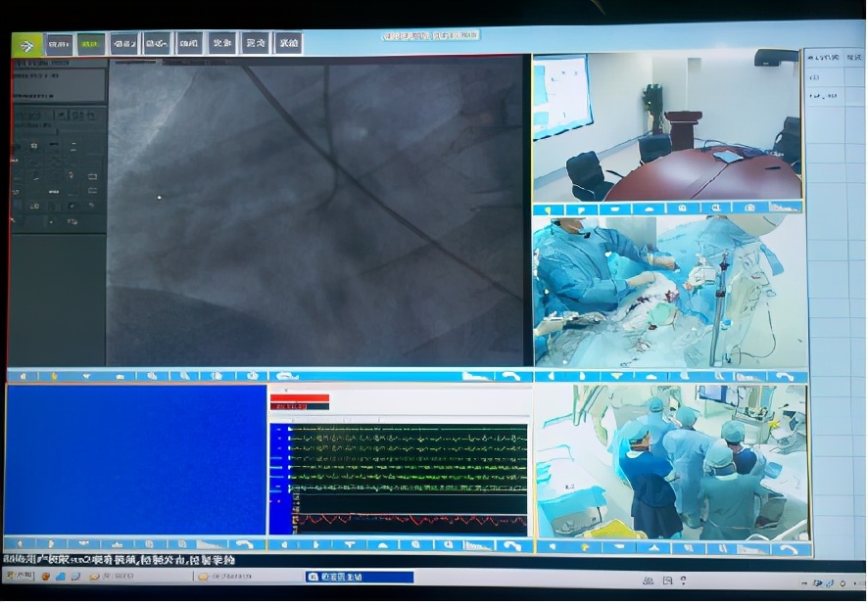The width and height of the screenshot is (868, 603).
Task: Click the yellow arrow icon under conference room camera
Action: (548, 209)
